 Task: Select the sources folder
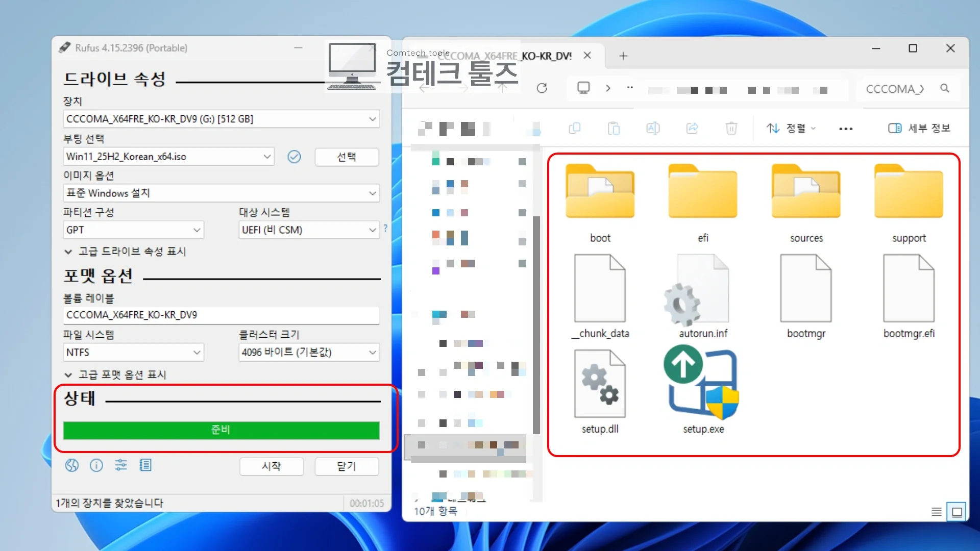coord(806,204)
